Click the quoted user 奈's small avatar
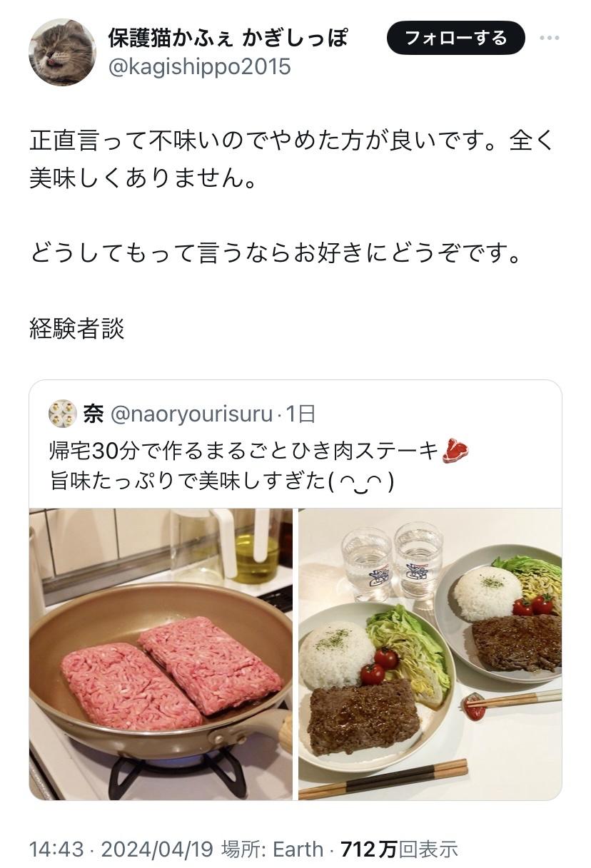The height and width of the screenshot is (868, 591). point(62,413)
